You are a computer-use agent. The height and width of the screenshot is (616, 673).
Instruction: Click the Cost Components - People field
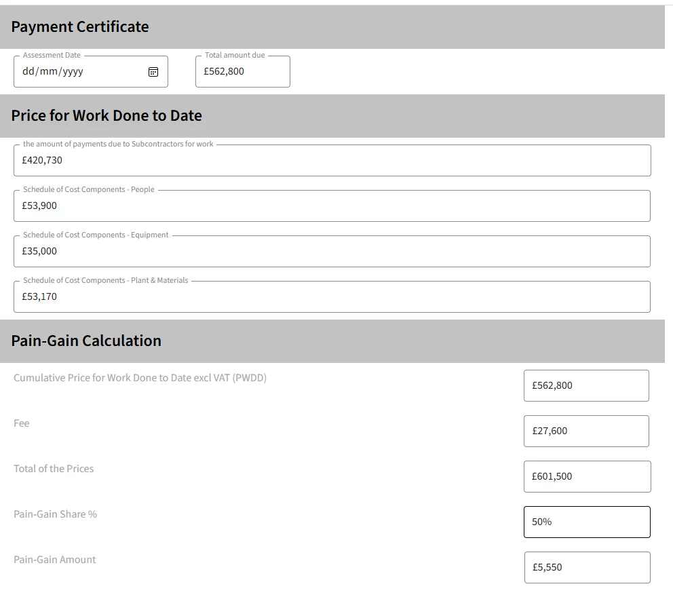coord(332,206)
